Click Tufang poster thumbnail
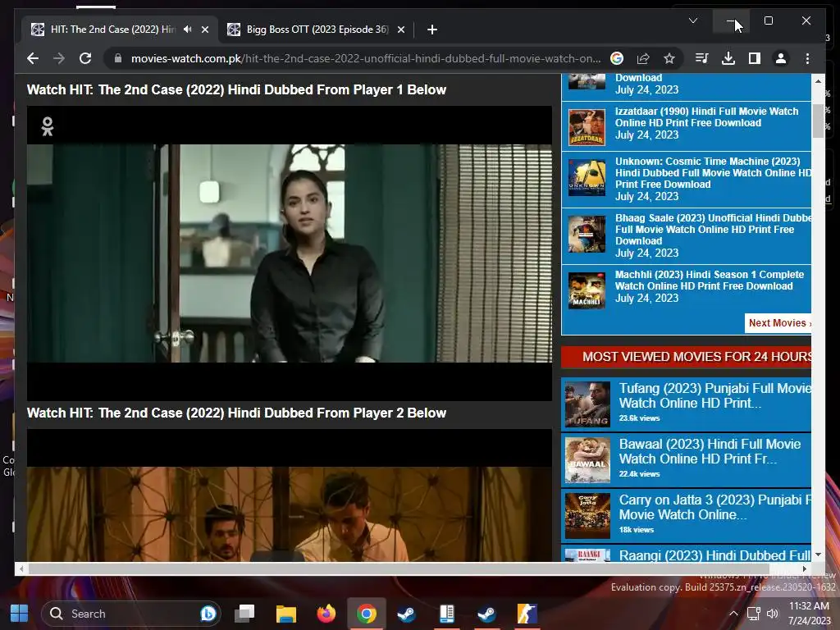 [x=587, y=404]
